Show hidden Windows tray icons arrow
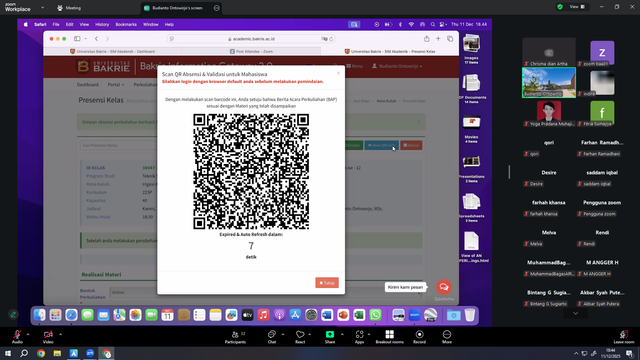Image resolution: width=640 pixels, height=360 pixels. pos(576,353)
